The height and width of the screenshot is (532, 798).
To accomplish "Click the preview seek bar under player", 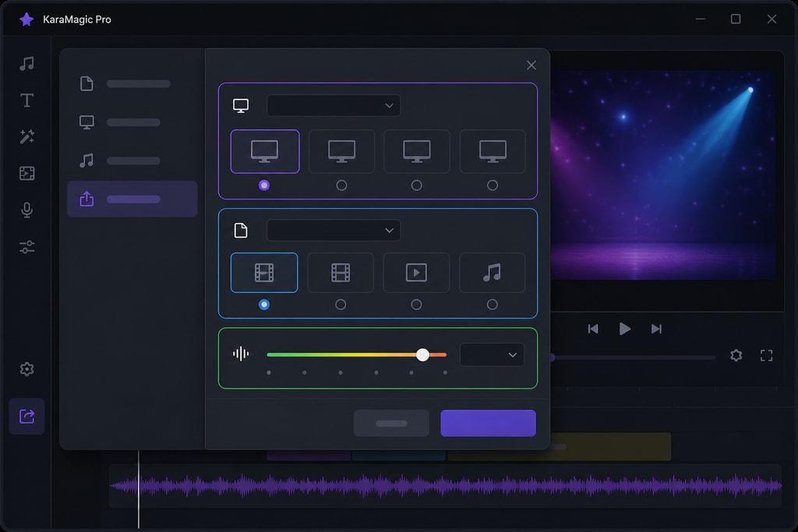I will 634,358.
